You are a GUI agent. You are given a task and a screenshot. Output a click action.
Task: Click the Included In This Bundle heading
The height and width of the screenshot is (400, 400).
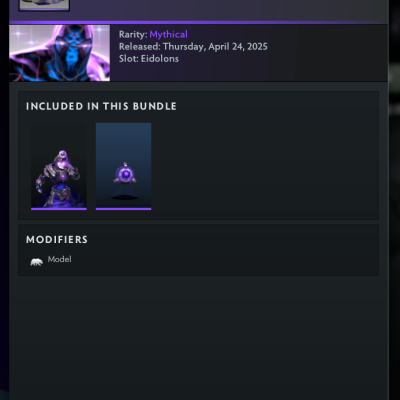pos(101,106)
